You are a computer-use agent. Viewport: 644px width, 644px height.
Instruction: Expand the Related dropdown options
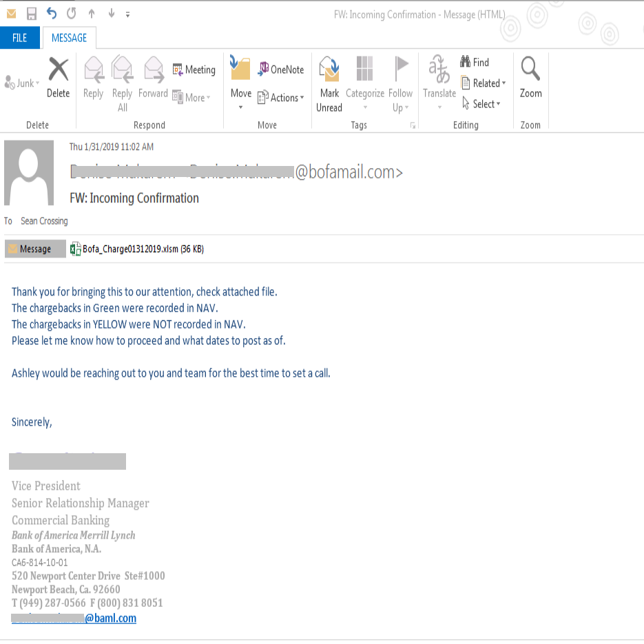(x=484, y=83)
